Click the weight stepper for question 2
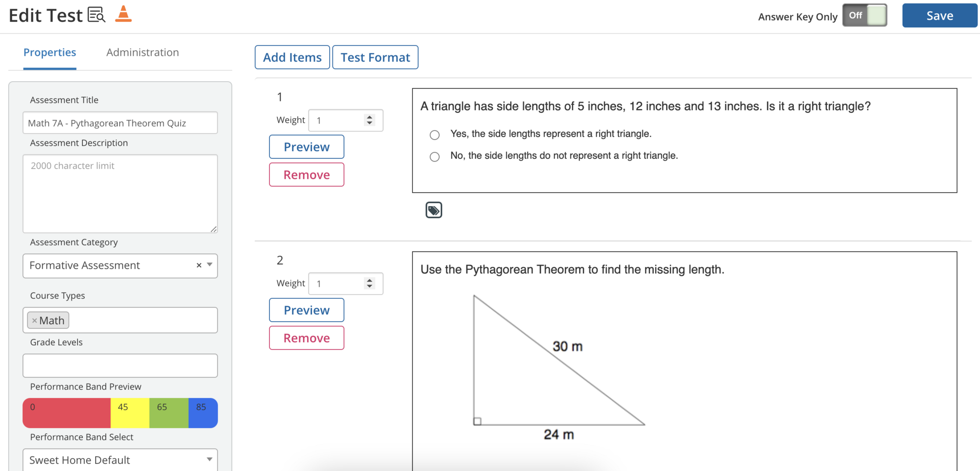This screenshot has height=471, width=980. [x=369, y=284]
